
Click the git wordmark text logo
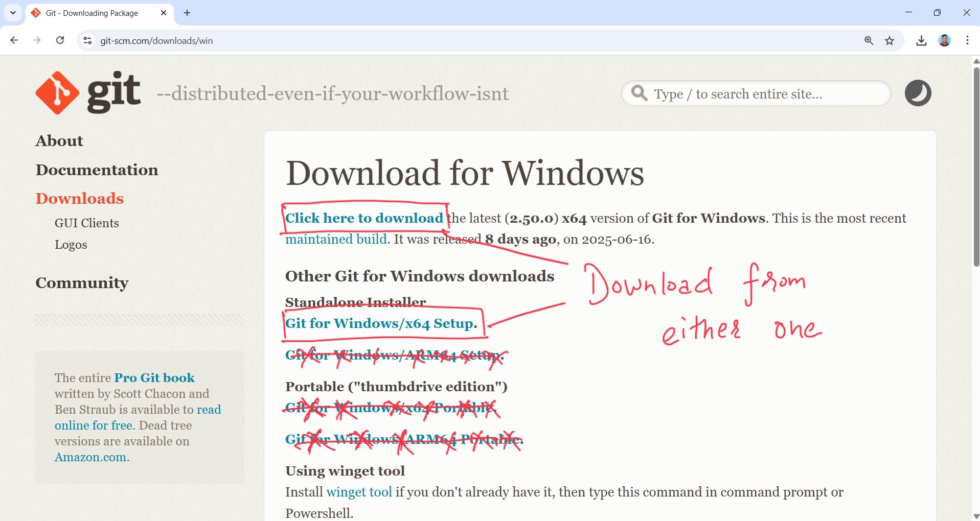113,92
